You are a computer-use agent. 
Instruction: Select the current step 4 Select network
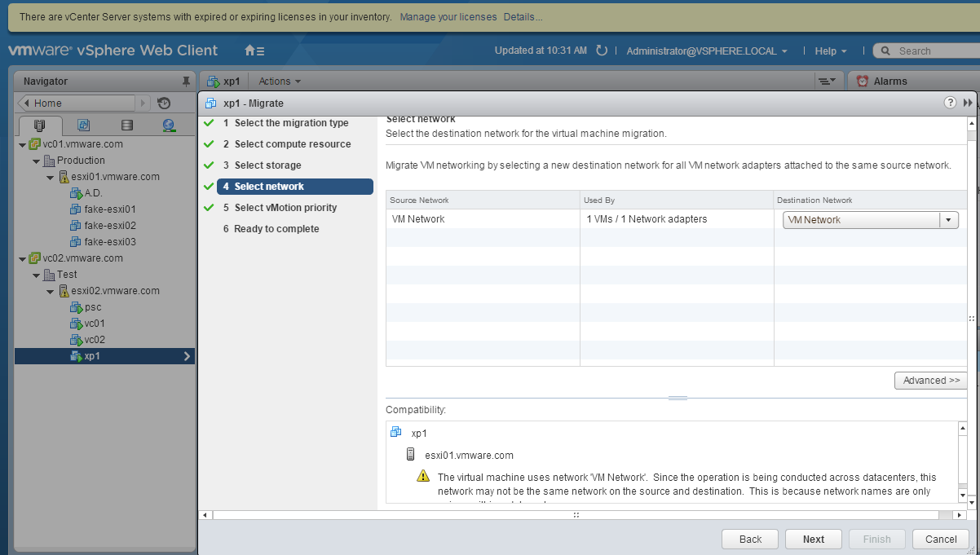295,187
